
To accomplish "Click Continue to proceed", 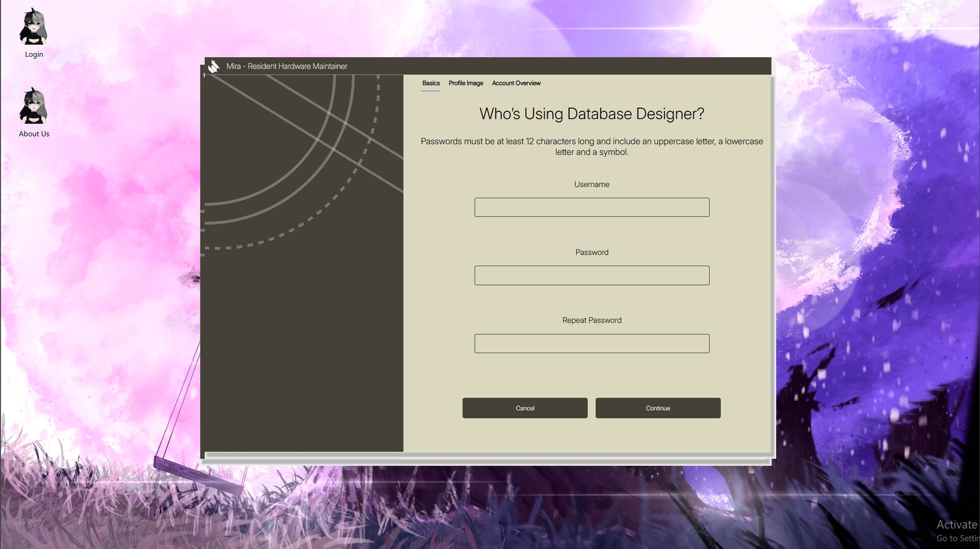I will pyautogui.click(x=657, y=408).
